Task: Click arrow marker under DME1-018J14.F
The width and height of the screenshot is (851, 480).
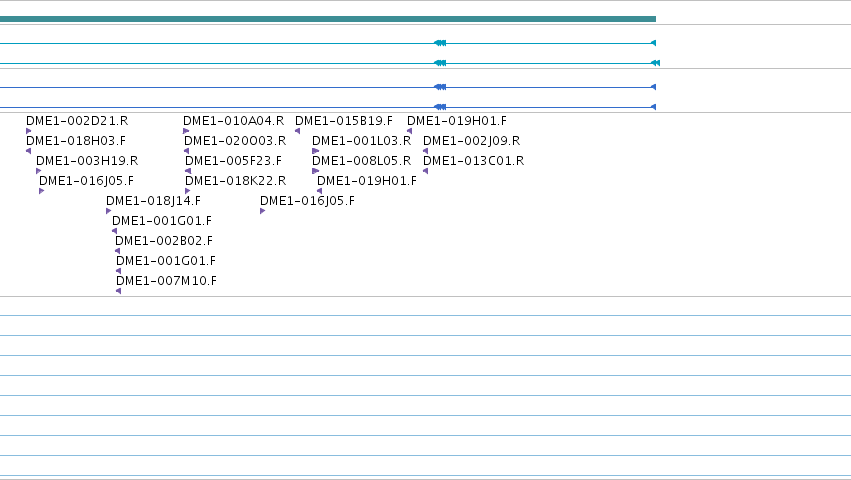Action: 109,211
